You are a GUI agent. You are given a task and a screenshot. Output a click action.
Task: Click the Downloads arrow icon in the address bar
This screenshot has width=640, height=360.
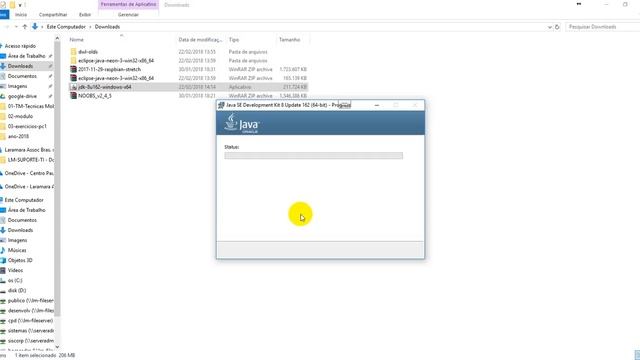tap(35, 27)
